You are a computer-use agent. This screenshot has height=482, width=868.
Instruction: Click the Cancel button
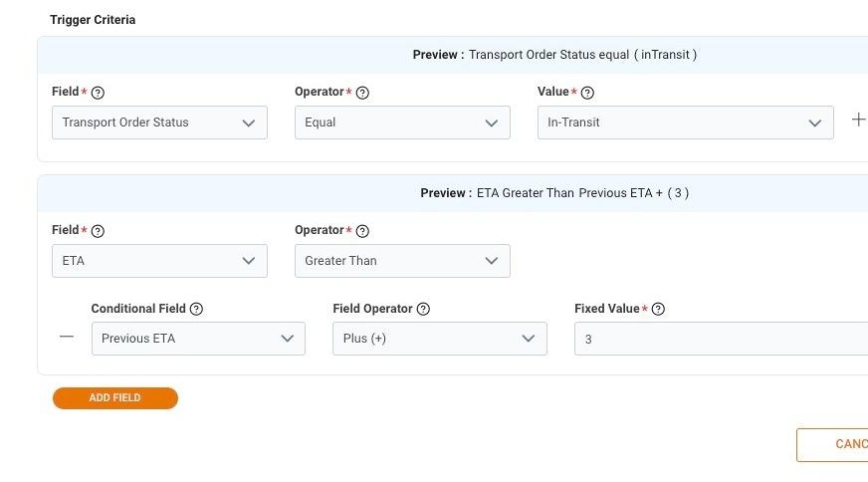coord(836,444)
